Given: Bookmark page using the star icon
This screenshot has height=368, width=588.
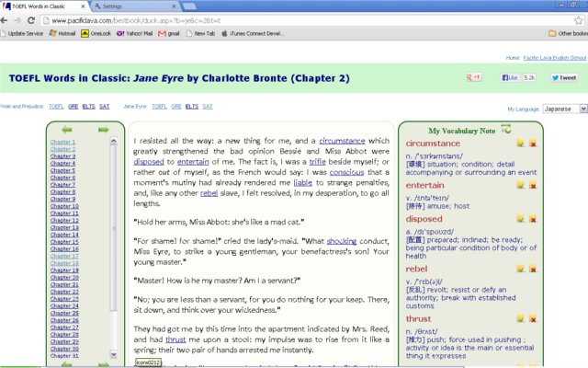Looking at the screenshot, I should (x=579, y=20).
